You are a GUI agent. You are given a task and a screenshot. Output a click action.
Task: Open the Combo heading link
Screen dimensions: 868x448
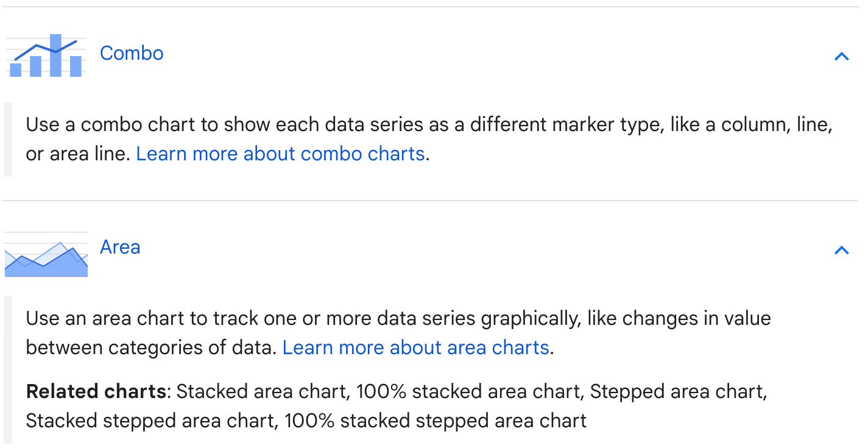click(x=132, y=53)
